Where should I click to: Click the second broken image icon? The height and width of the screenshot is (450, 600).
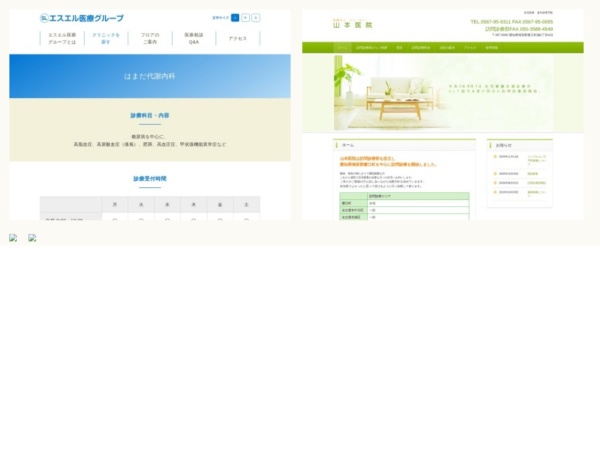[x=32, y=238]
